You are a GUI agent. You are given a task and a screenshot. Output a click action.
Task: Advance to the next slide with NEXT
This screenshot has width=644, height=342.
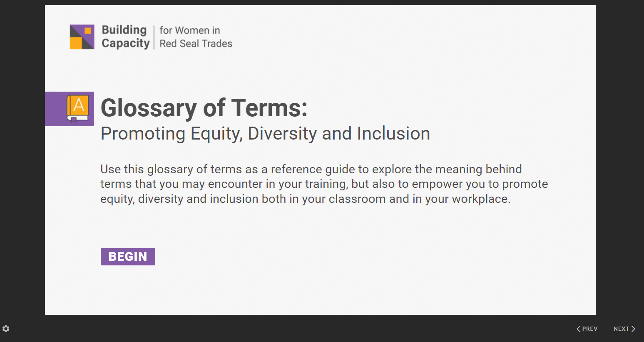(x=621, y=329)
